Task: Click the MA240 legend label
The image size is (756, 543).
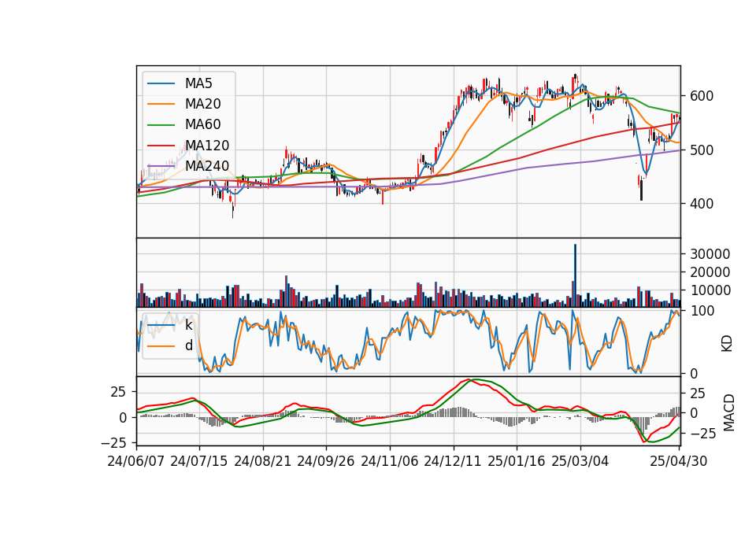Action: click(207, 166)
